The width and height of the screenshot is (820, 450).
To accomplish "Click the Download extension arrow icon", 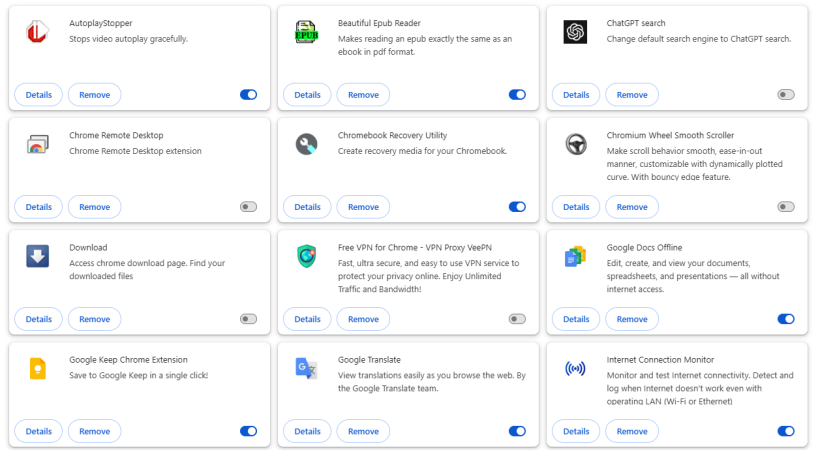I will click(x=37, y=256).
